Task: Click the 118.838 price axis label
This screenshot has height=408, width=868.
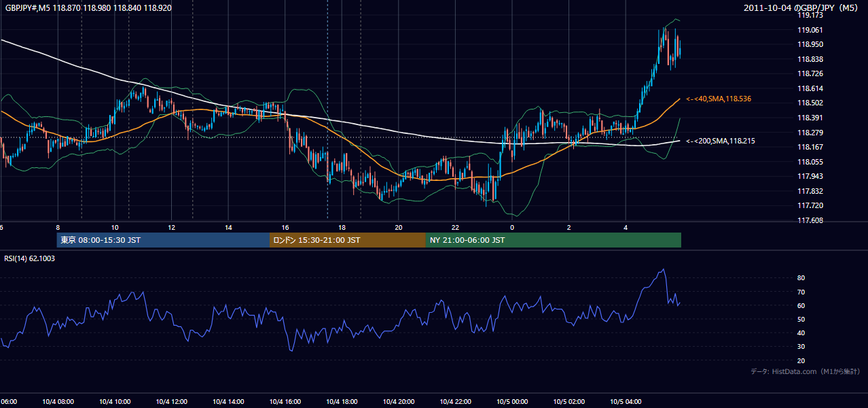Action: click(810, 59)
